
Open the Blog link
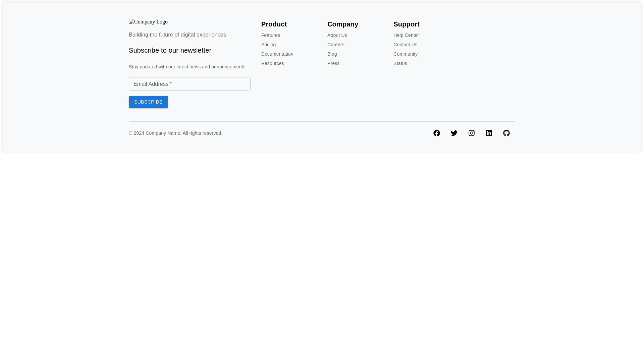coord(332,54)
